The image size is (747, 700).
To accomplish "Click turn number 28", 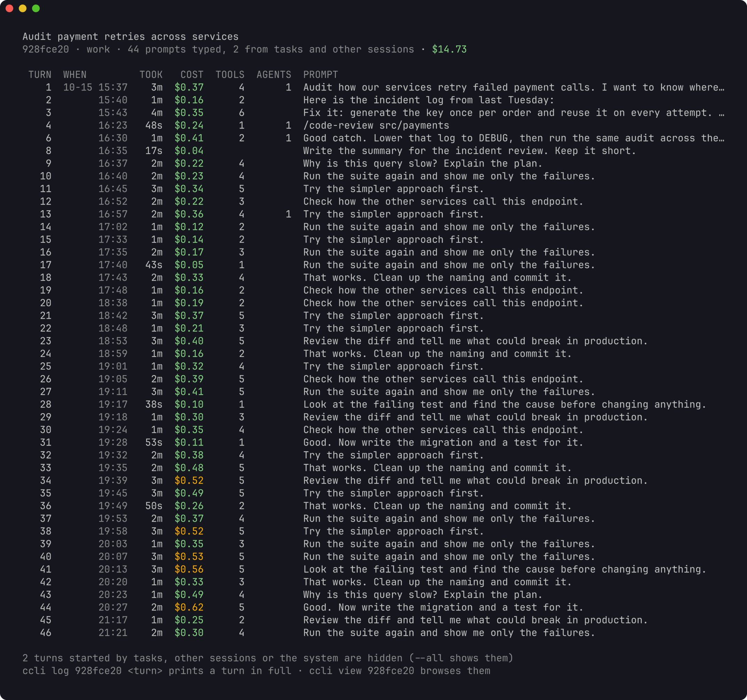I will click(46, 404).
